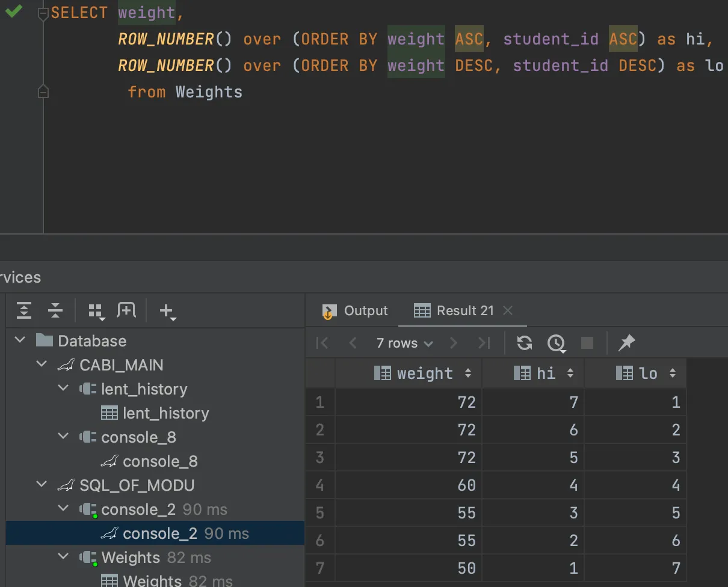
Task: Close the Result 21 tab
Action: pyautogui.click(x=508, y=310)
